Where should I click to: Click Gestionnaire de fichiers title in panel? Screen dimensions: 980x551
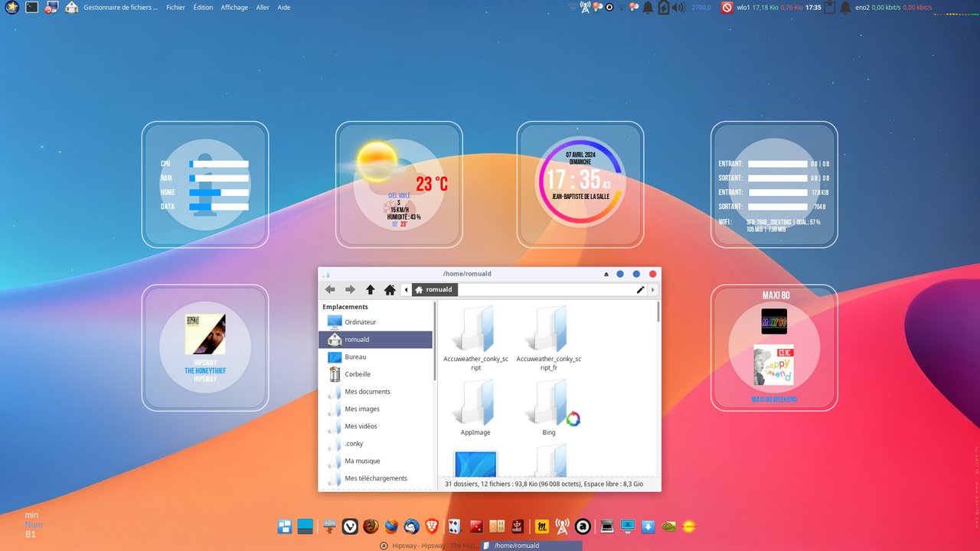(x=120, y=8)
